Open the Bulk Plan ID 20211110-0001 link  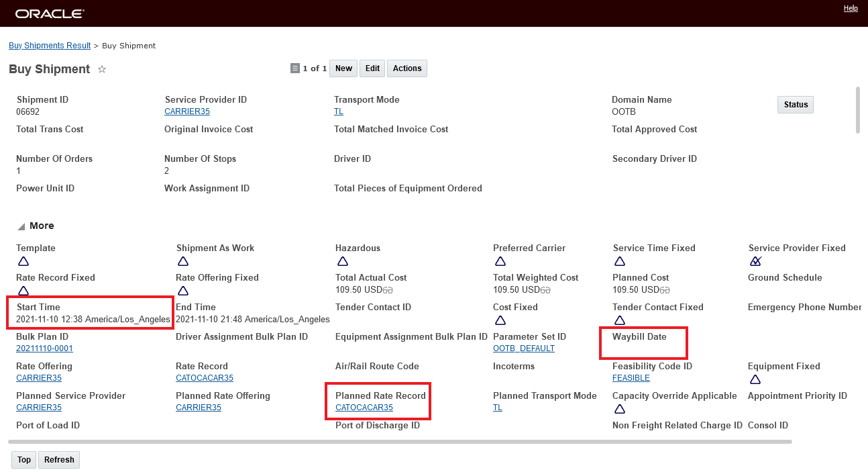[x=45, y=348]
